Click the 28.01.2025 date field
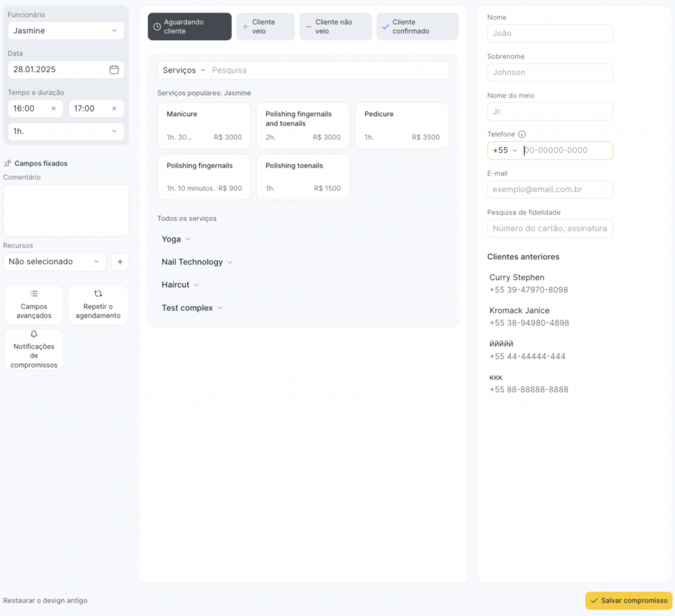This screenshot has height=616, width=675. click(x=66, y=69)
